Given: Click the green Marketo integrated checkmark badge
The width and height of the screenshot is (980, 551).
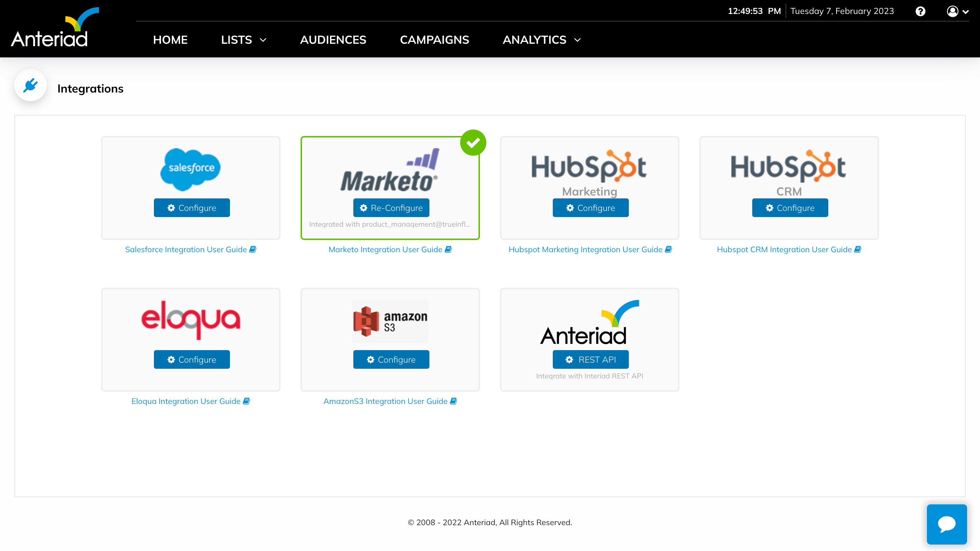Looking at the screenshot, I should 473,143.
